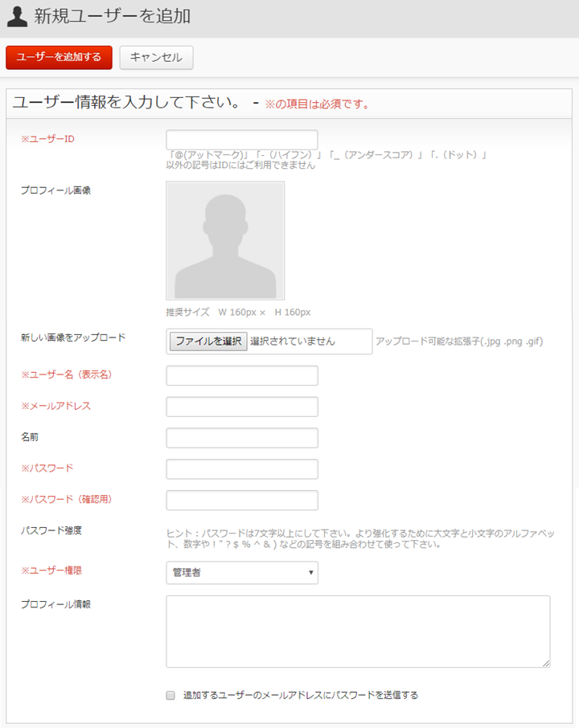The width and height of the screenshot is (579, 728).
Task: Click the ※メールアドレス field label
Action: (55, 406)
